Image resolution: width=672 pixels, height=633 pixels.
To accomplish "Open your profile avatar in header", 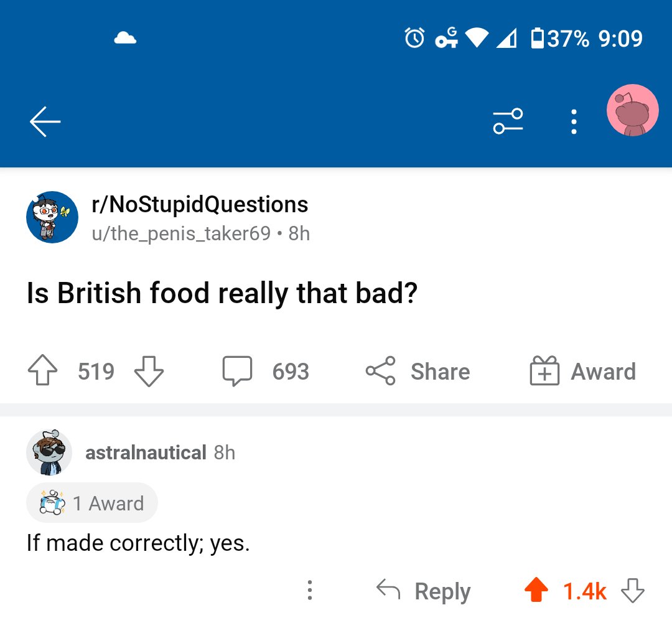I will click(x=632, y=111).
